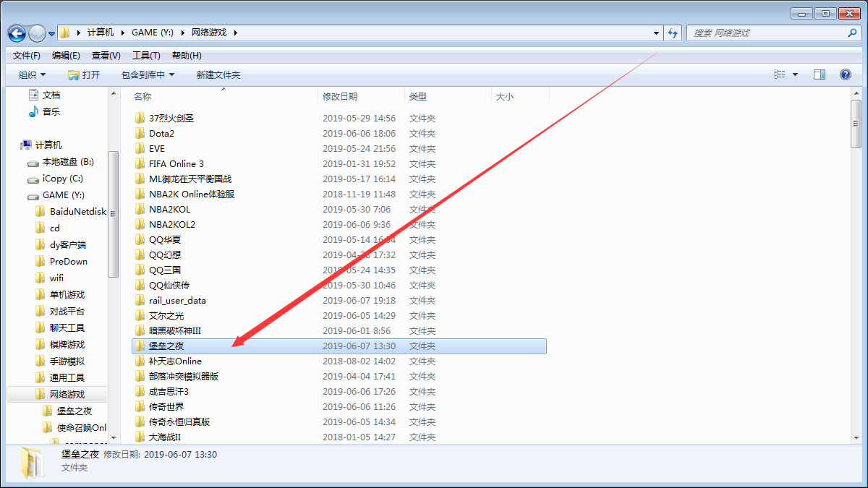The image size is (868, 488).
Task: Click the search magnifier icon
Action: point(852,33)
